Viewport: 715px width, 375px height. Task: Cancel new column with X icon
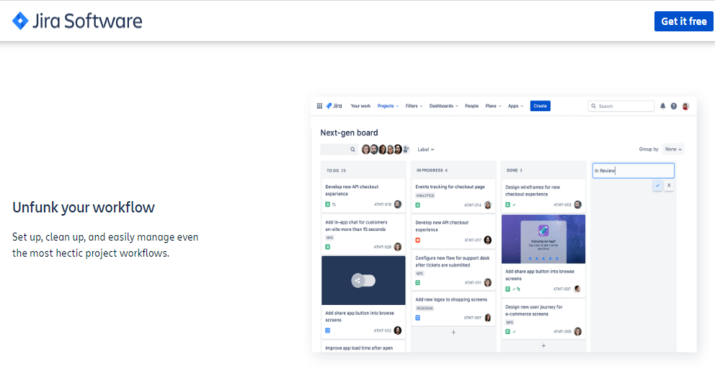[669, 185]
